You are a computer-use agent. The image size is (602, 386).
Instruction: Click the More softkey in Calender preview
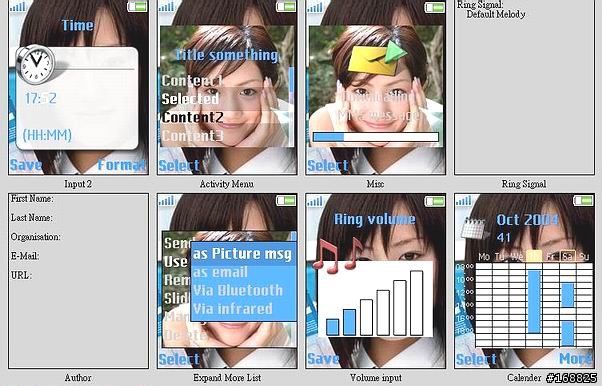tap(575, 359)
